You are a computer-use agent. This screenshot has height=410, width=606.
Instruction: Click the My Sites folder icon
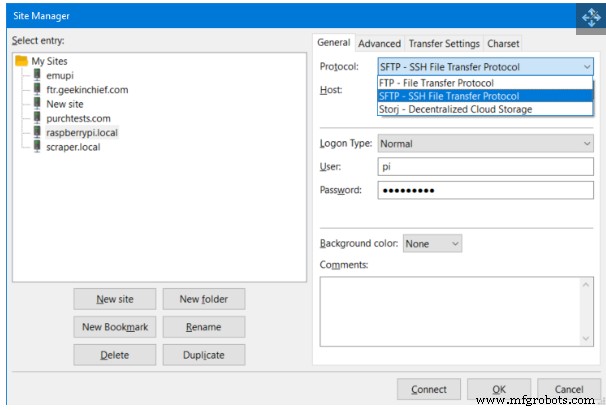(21, 61)
